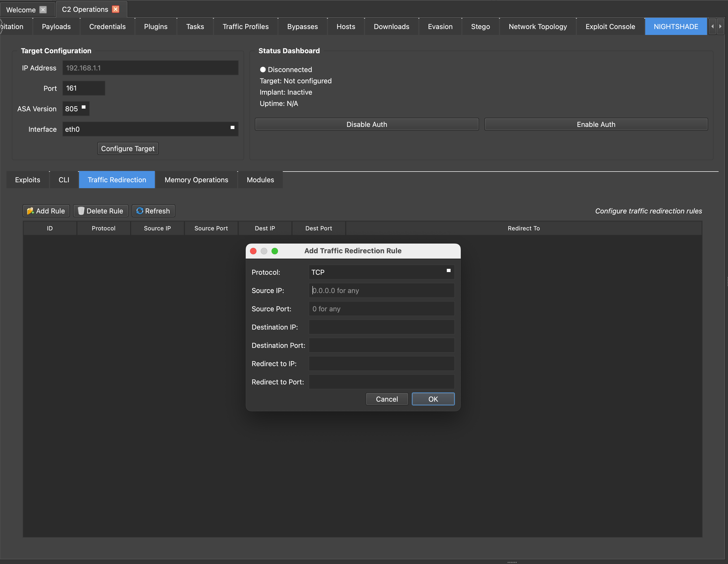Click the Disconnected status indicator dot
728x564 pixels.
tap(263, 70)
